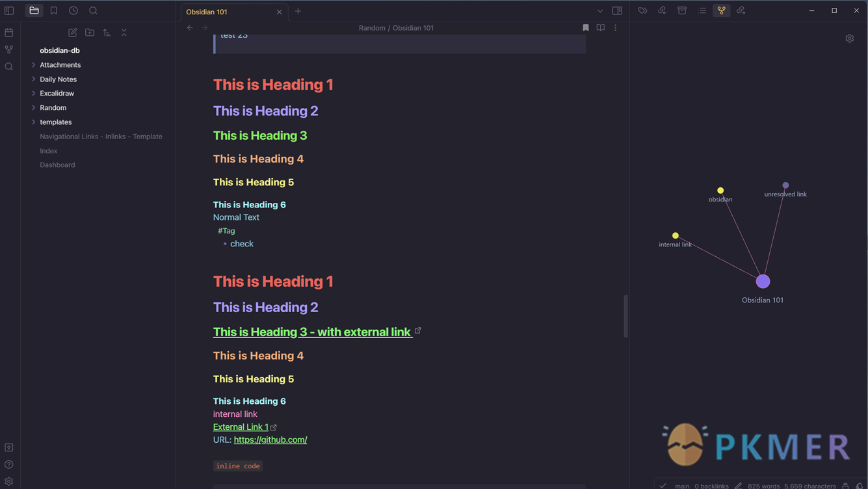
Task: Open a new tab with plus
Action: [x=298, y=11]
